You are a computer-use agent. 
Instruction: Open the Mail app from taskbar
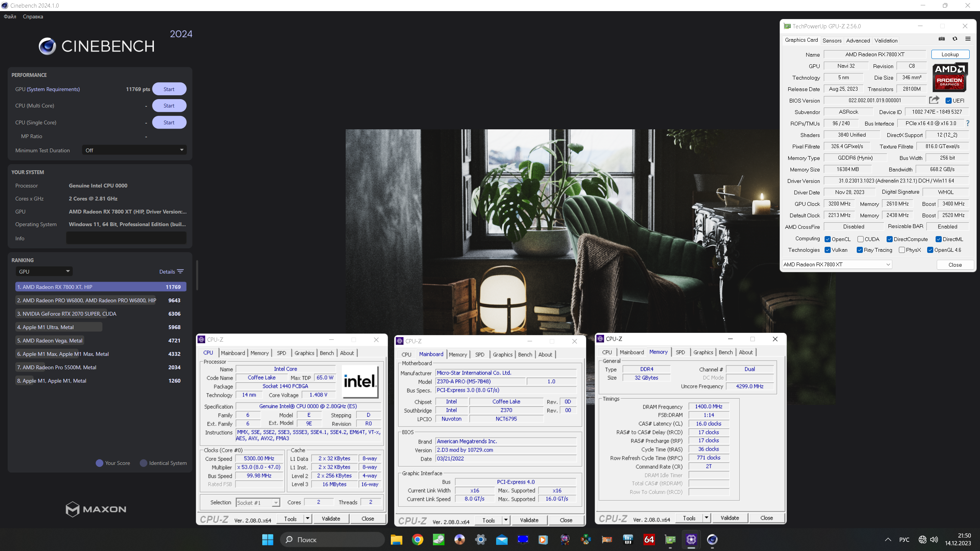coord(501,540)
